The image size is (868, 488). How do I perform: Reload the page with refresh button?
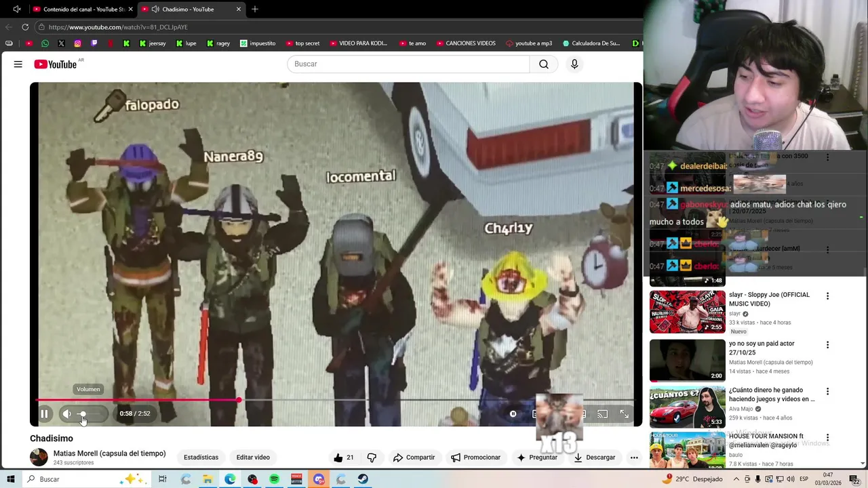pyautogui.click(x=25, y=27)
